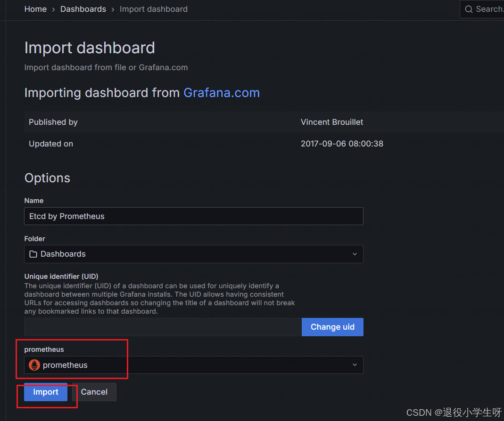Click the prometheus label above the data source
The image size is (504, 421).
point(44,349)
